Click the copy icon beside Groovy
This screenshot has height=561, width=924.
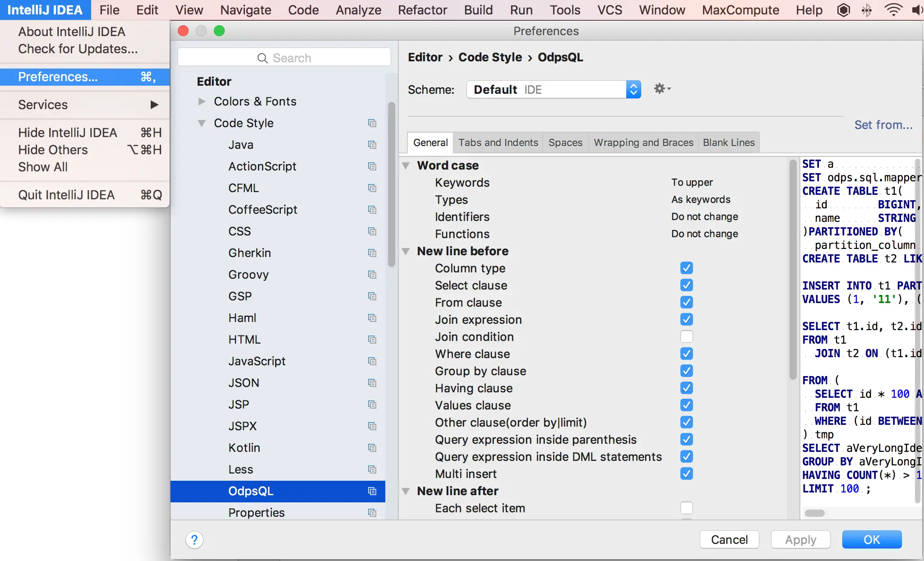pos(372,275)
